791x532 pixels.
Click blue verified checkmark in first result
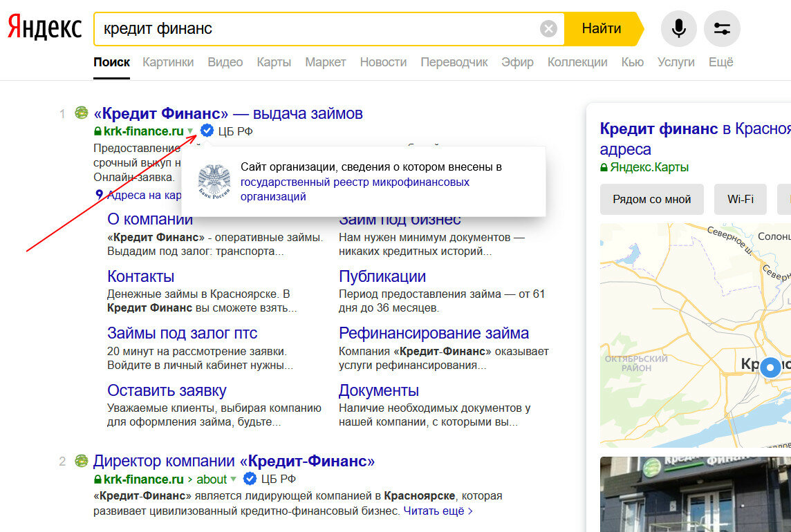[x=207, y=131]
